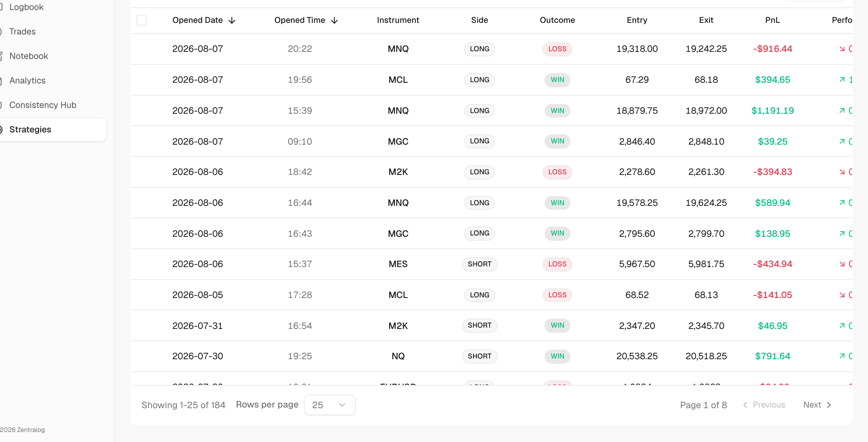The width and height of the screenshot is (868, 442).
Task: Click the LOSS badge in the 20:22 row
Action: click(557, 49)
